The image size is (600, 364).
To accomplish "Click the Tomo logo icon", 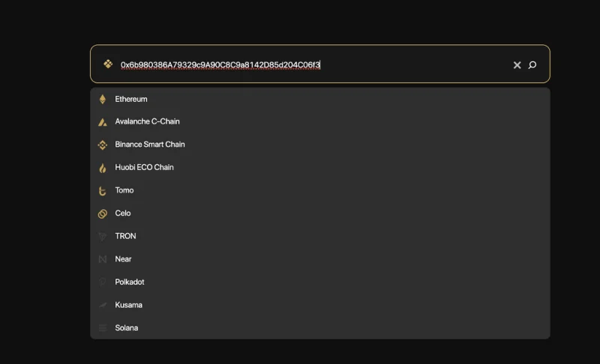I will tap(102, 191).
